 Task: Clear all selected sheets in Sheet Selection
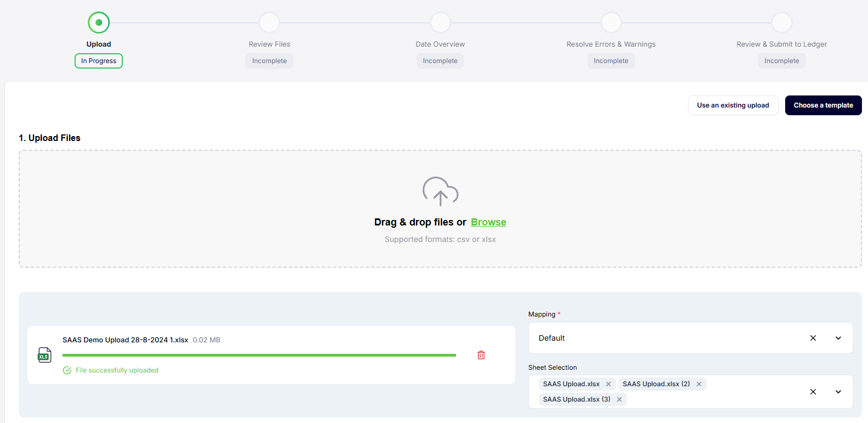coord(813,392)
